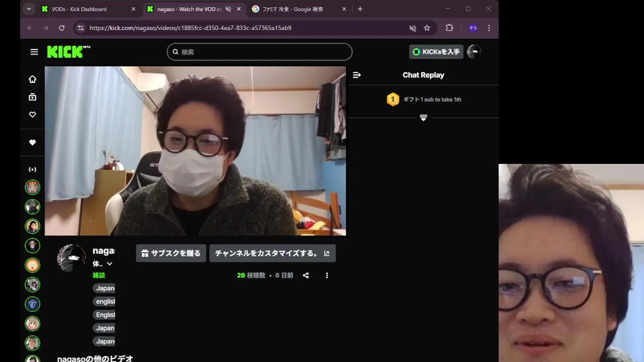
Task: Open the tab search dropdown
Action: (x=29, y=9)
